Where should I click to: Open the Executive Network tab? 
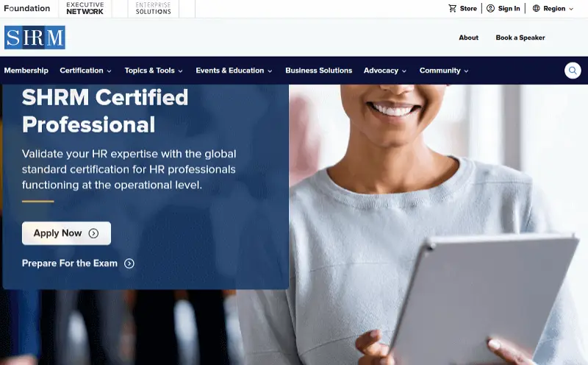[85, 9]
